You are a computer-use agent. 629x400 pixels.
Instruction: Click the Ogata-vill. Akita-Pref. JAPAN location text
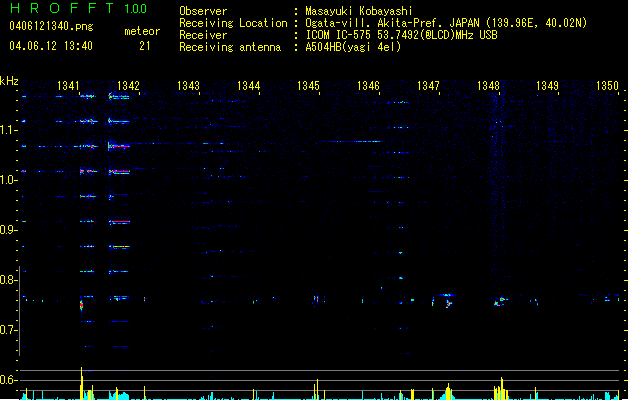pyautogui.click(x=392, y=23)
